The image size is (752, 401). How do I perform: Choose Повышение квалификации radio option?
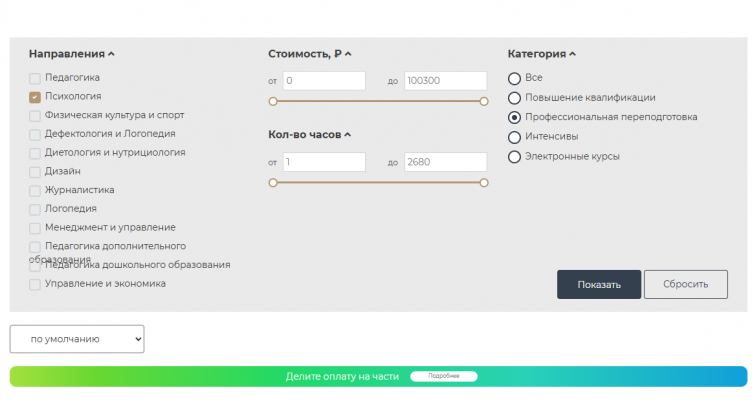tap(515, 98)
